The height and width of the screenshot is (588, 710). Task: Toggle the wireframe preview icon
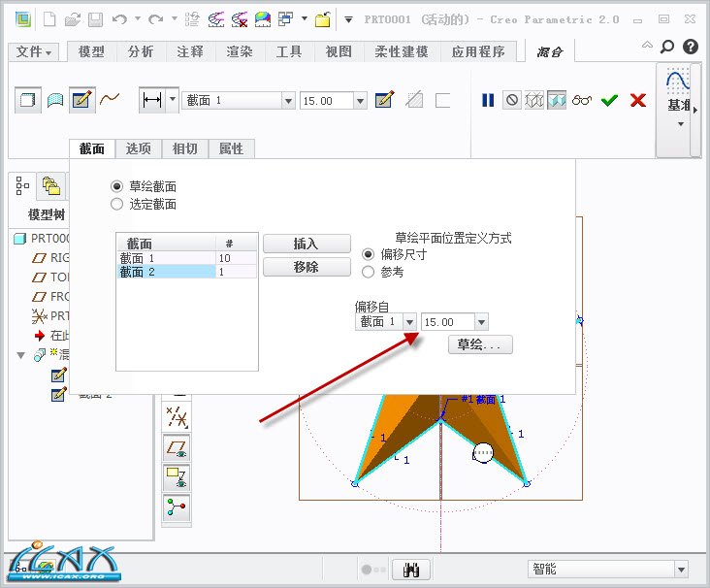click(x=533, y=100)
